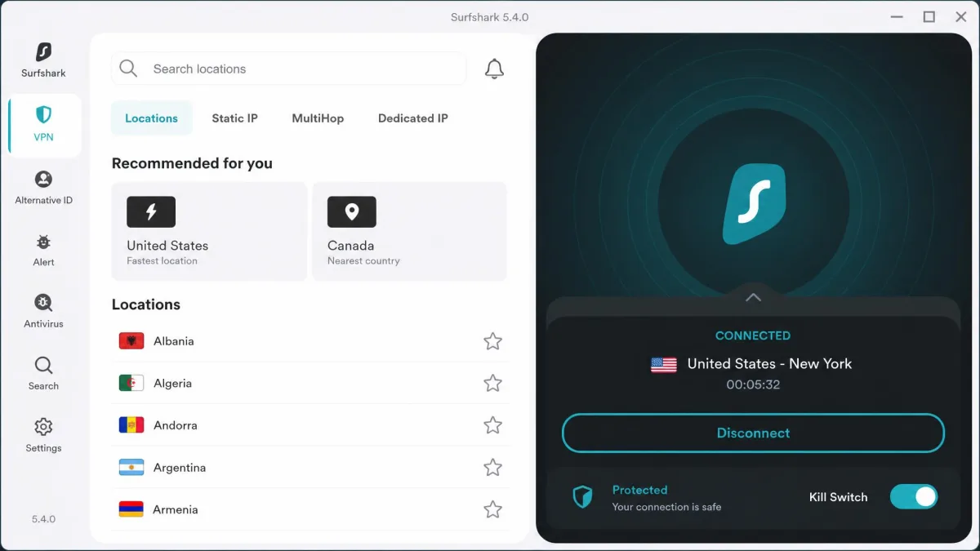Open the Alert section
The image size is (980, 551).
(44, 250)
